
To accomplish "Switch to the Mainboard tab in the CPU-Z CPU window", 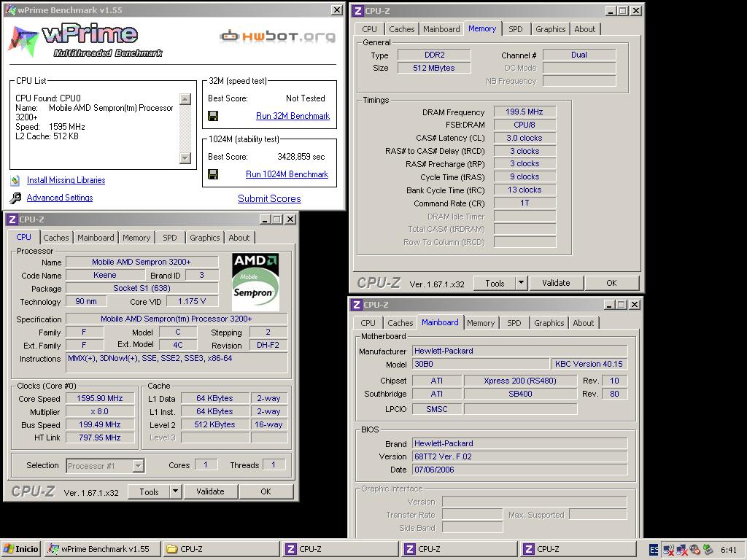I will [x=96, y=238].
